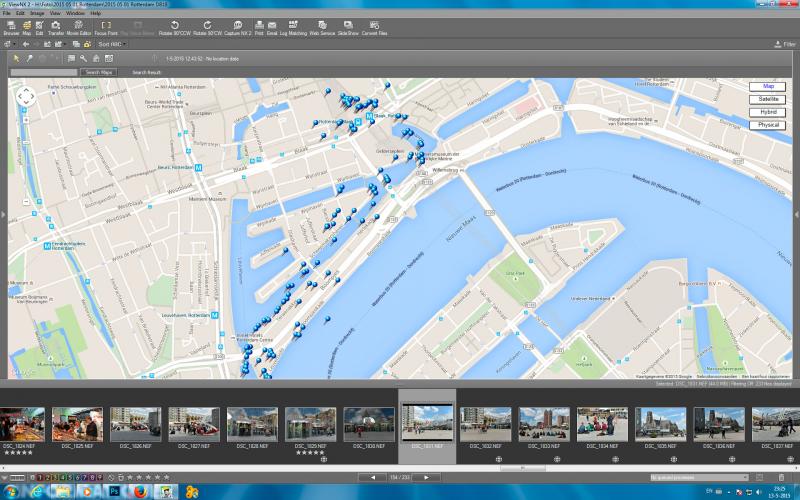
Task: Print the selected photo
Action: [x=259, y=28]
